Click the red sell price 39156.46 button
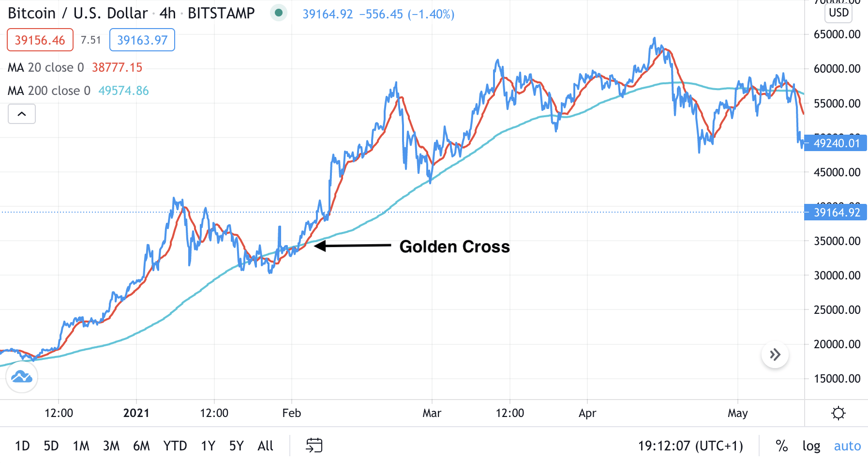Screen dimensions: 868x463 click(40, 40)
